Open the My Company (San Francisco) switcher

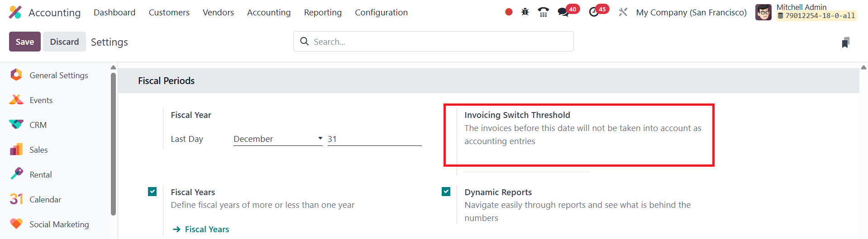pos(691,13)
